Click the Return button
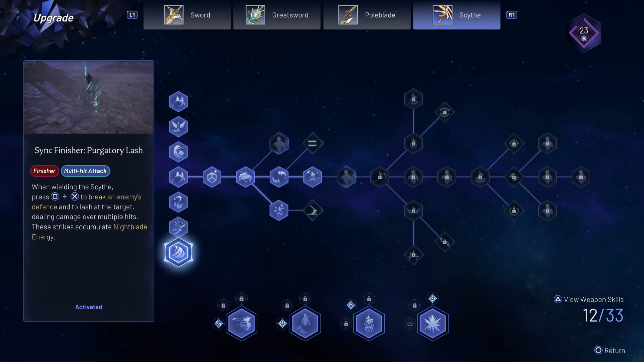Screen dimensions: 644x362 coord(610,350)
